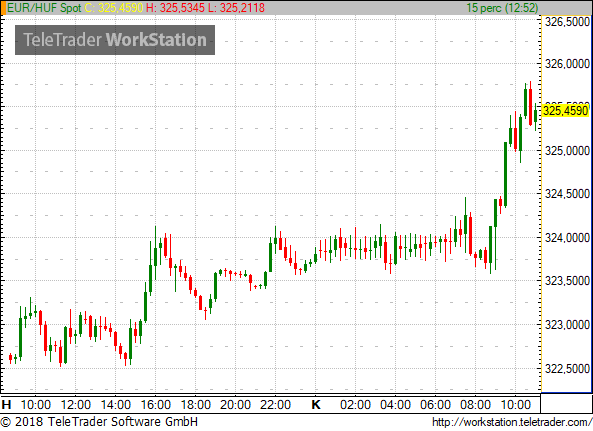Click the low value L: 325,2118
This screenshot has height=431, width=593.
pyautogui.click(x=236, y=8)
